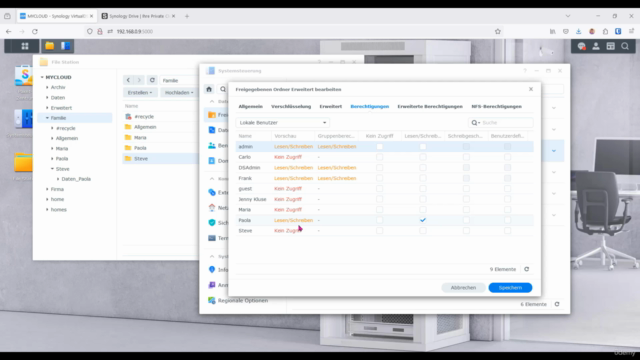Check Kein Zugriff for guest
The width and height of the screenshot is (640, 360).
click(380, 189)
